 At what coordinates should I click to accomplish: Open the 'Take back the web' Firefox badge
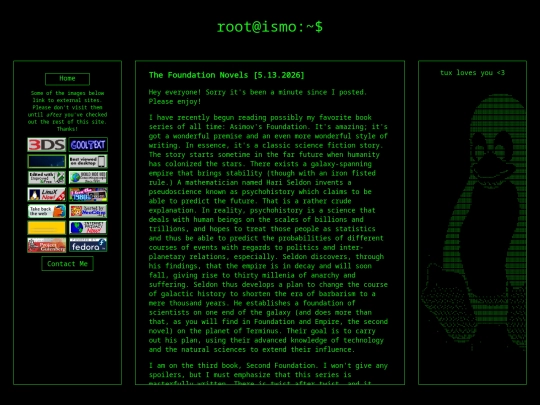[x=46, y=211]
